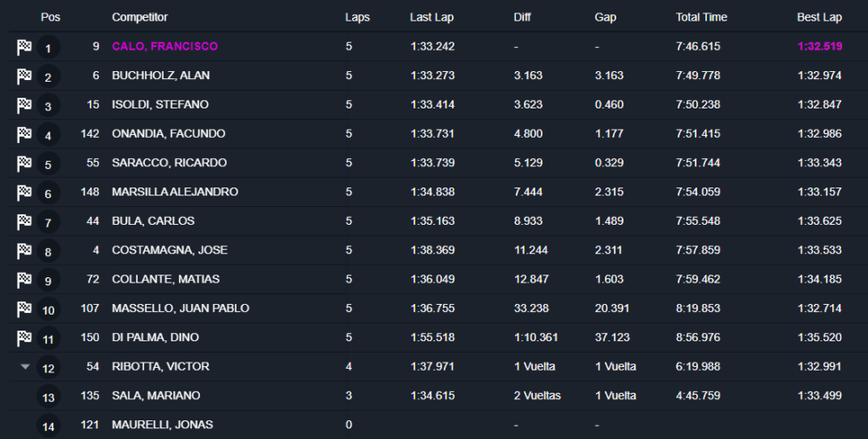This screenshot has height=439, width=868.
Task: Click the Last Lap column header
Action: tap(432, 17)
